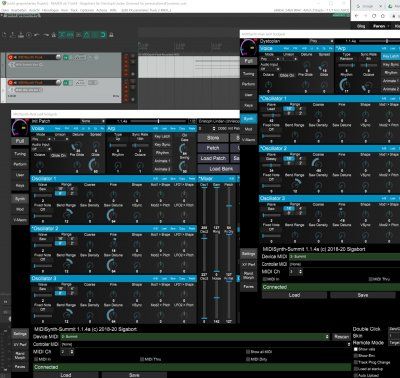Click the record arm button on first track
This screenshot has height=378, width=400.
tap(10, 57)
